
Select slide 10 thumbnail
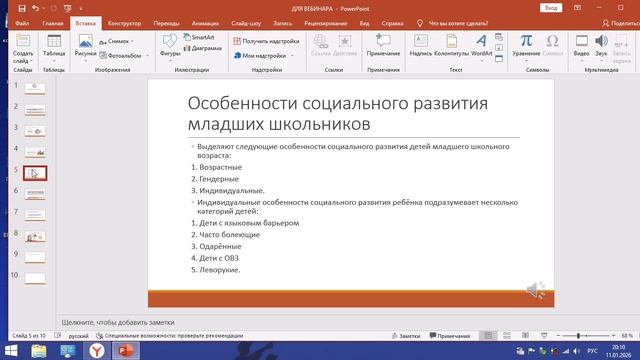(x=35, y=278)
